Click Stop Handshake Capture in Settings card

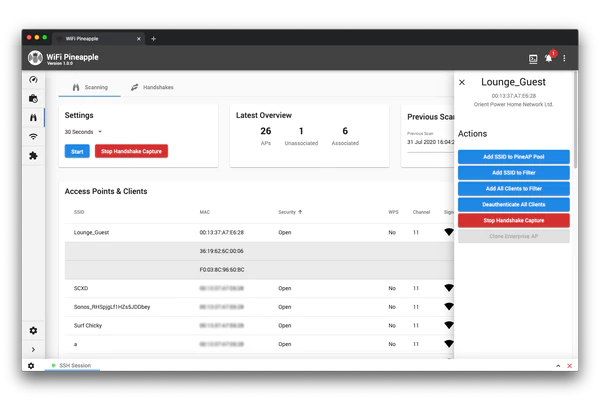pos(131,151)
